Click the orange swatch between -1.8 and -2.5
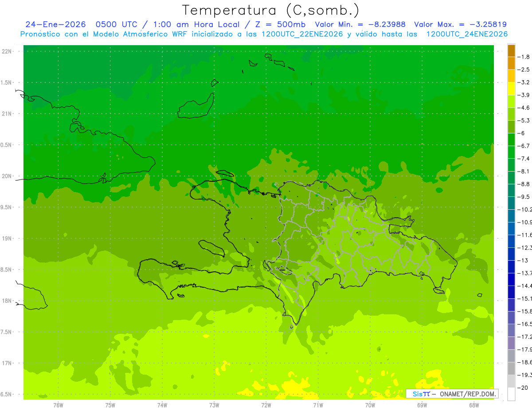Screen dimensions: 532x411 [x=511, y=63]
